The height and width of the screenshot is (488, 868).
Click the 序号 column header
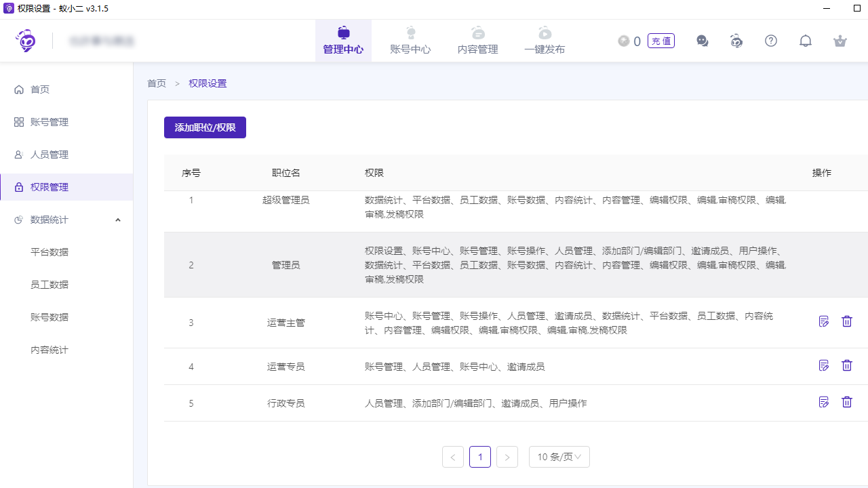pos(191,173)
